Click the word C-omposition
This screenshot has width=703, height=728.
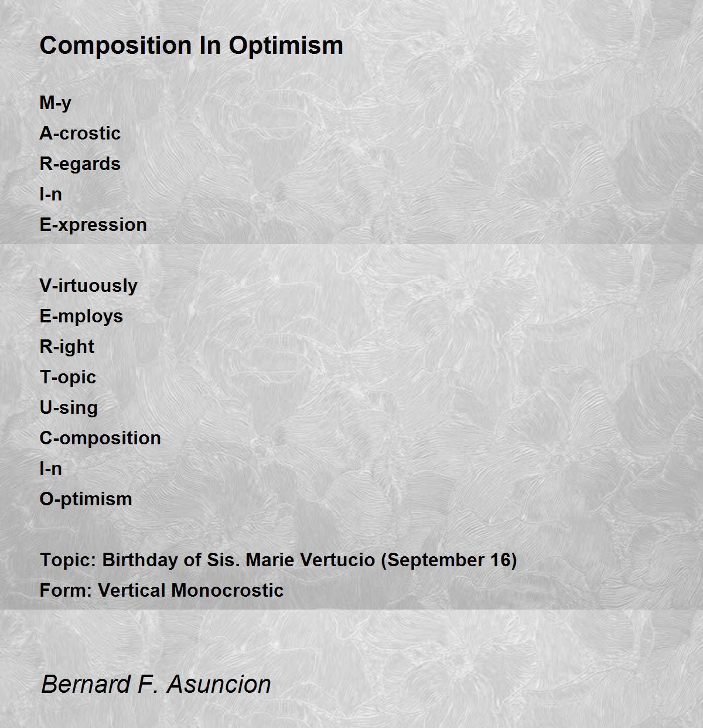(x=100, y=438)
